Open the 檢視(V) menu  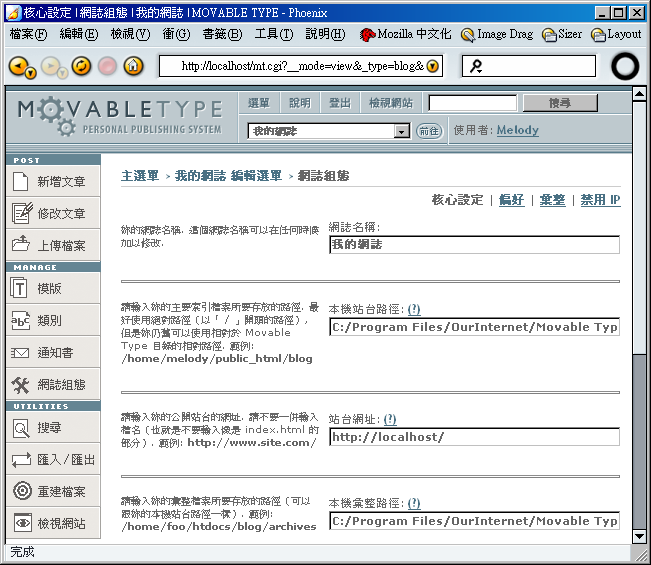tap(130, 34)
